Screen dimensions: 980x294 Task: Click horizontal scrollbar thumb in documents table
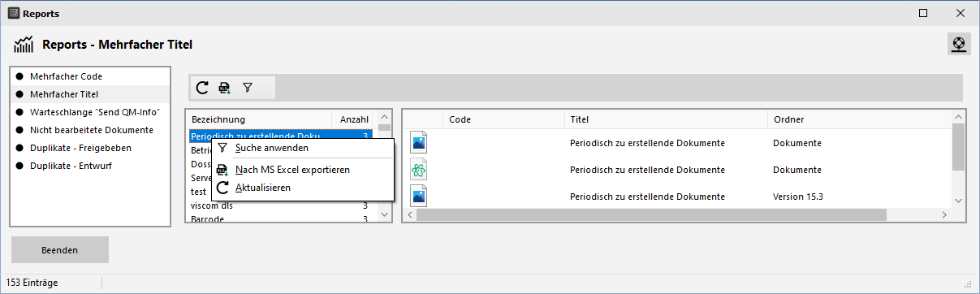[652, 215]
